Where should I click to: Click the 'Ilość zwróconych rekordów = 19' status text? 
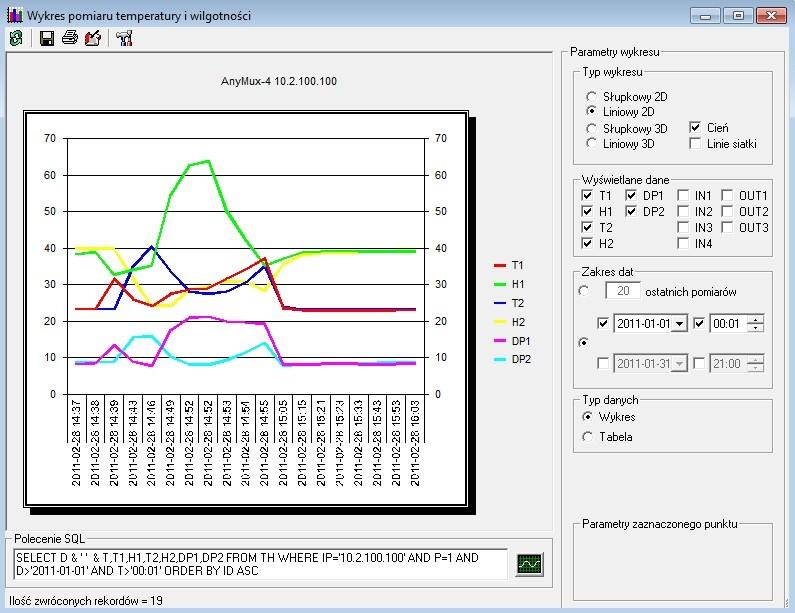click(x=86, y=601)
